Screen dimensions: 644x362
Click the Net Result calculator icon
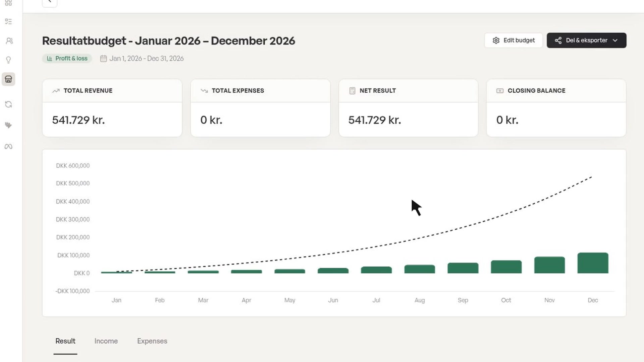(x=352, y=91)
